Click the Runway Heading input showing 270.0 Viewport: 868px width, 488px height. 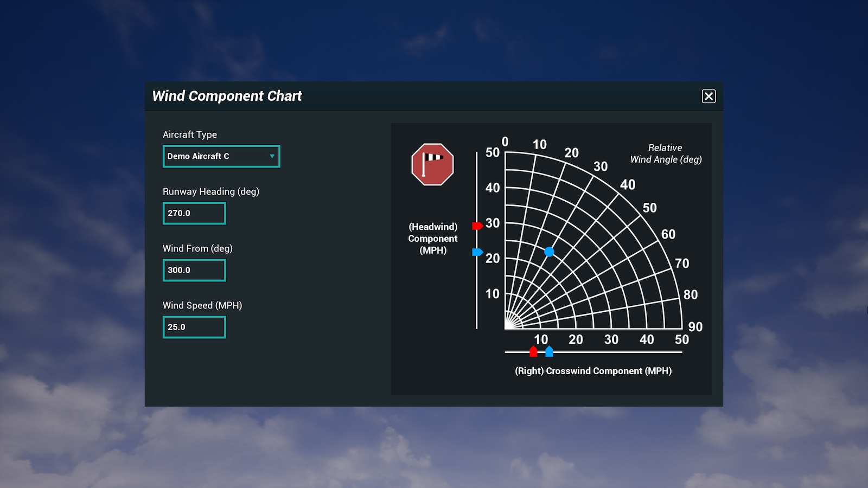click(194, 213)
